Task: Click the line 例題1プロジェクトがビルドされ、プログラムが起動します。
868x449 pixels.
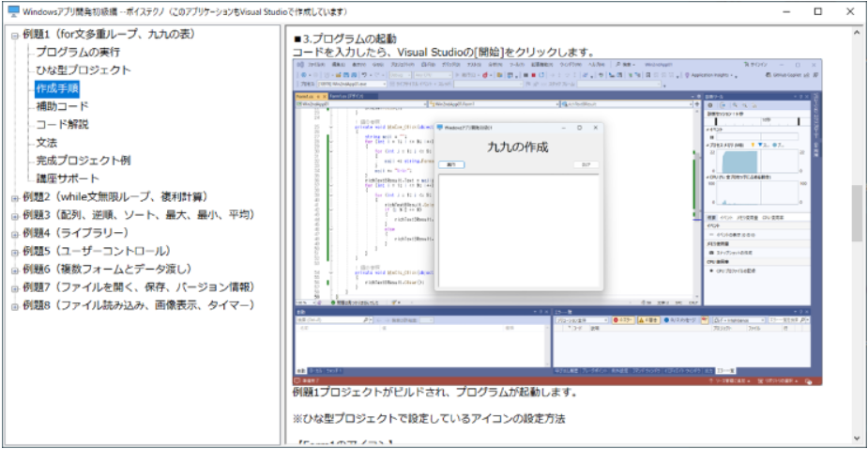Action: (435, 394)
